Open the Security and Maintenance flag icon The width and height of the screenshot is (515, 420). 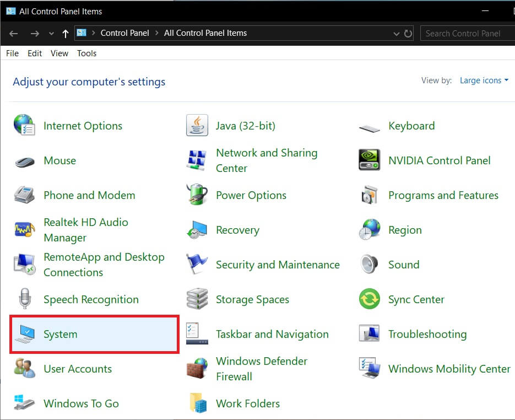pyautogui.click(x=197, y=264)
